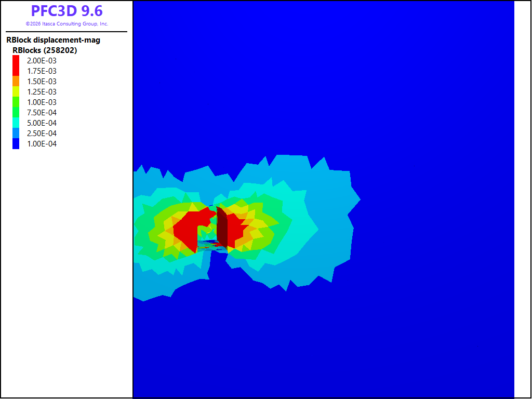Click the Itasca Consulting Group copyright text
Viewport: 532px width, 399px height.
click(67, 24)
